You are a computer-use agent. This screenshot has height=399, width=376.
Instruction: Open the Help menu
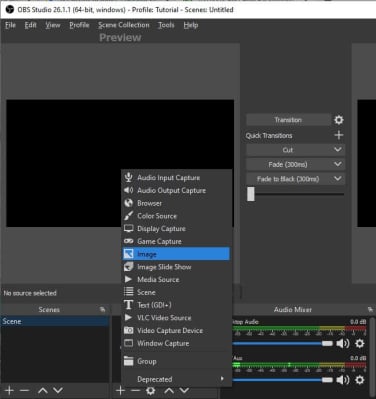pyautogui.click(x=191, y=25)
